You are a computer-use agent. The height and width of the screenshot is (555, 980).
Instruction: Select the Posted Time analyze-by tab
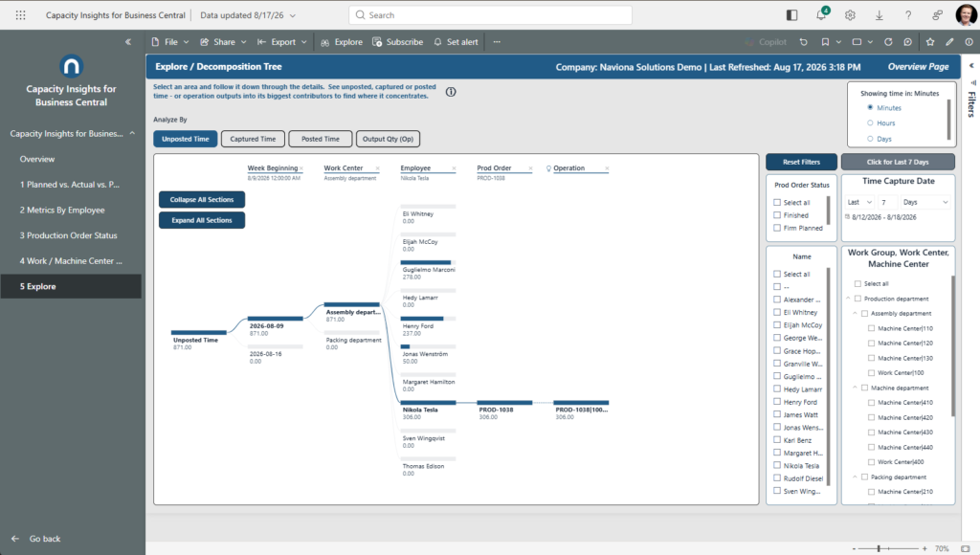click(x=320, y=139)
